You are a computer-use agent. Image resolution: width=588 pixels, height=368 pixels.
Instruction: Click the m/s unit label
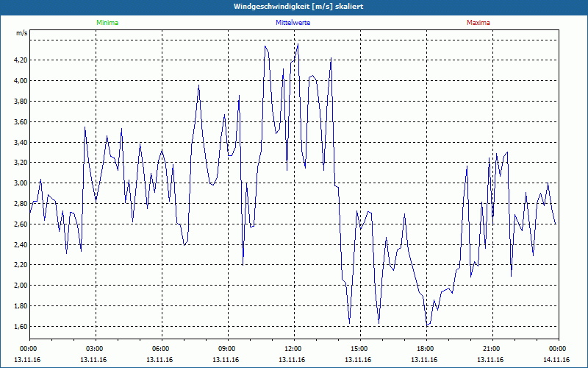point(22,33)
